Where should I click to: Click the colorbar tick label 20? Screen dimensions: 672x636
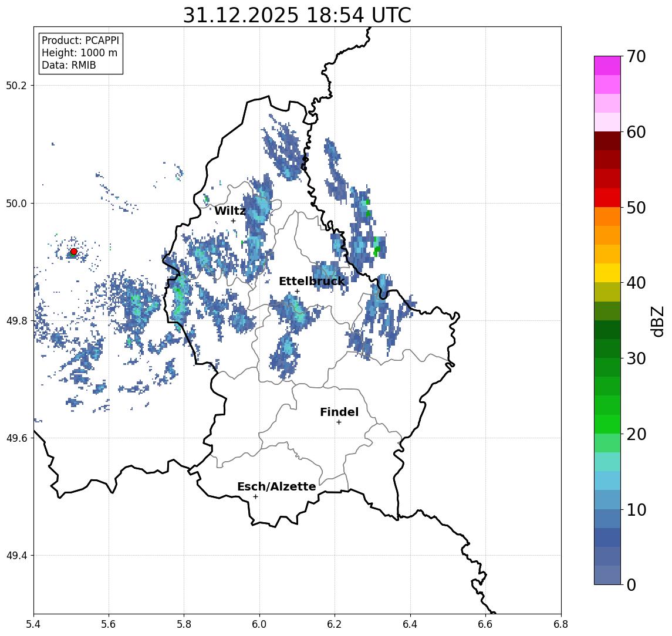[636, 434]
